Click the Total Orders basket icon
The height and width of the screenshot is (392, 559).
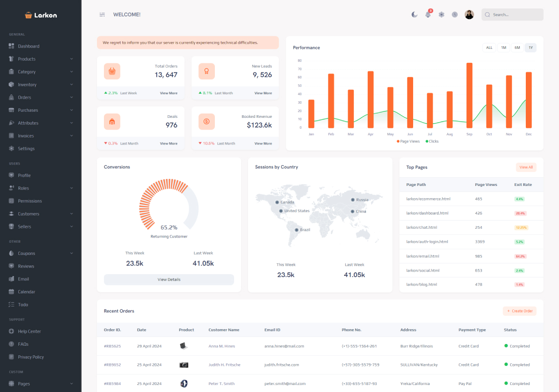(x=112, y=71)
